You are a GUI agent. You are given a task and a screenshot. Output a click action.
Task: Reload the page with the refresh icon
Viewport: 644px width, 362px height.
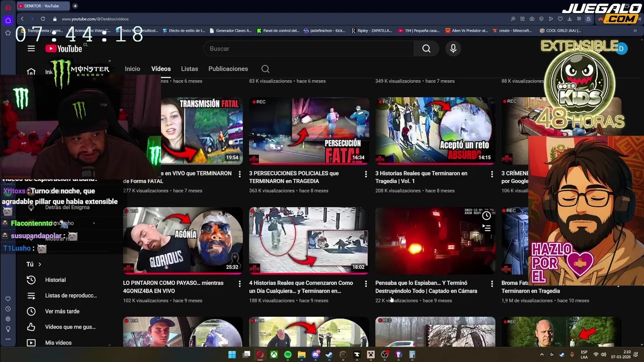tap(43, 19)
